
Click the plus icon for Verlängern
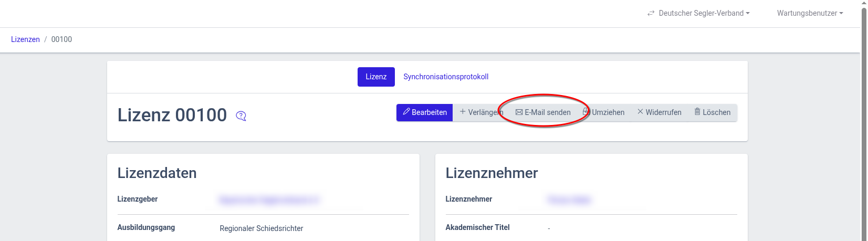(x=463, y=112)
